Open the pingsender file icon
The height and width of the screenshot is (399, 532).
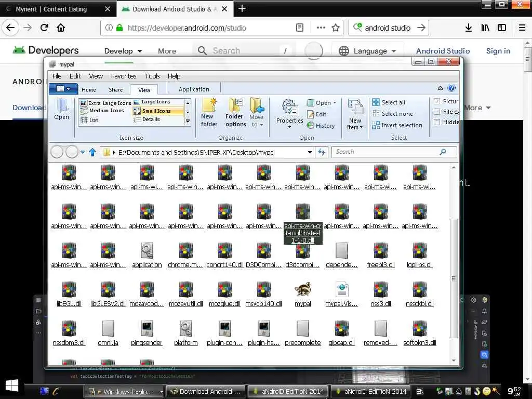click(x=147, y=328)
